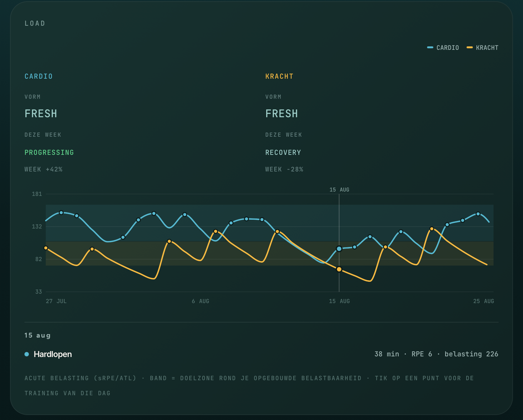Image resolution: width=523 pixels, height=420 pixels.
Task: Click the 15 AUG label above the marker line
Action: click(x=339, y=190)
